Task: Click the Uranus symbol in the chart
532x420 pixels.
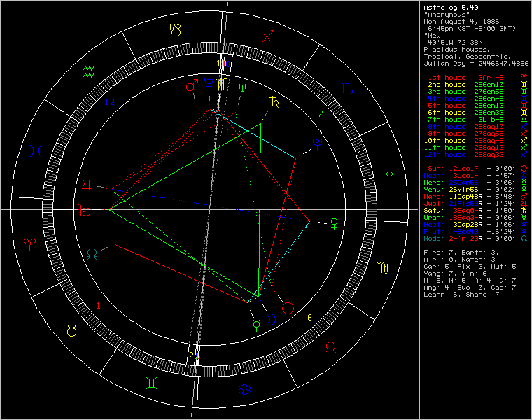Action: click(x=242, y=88)
